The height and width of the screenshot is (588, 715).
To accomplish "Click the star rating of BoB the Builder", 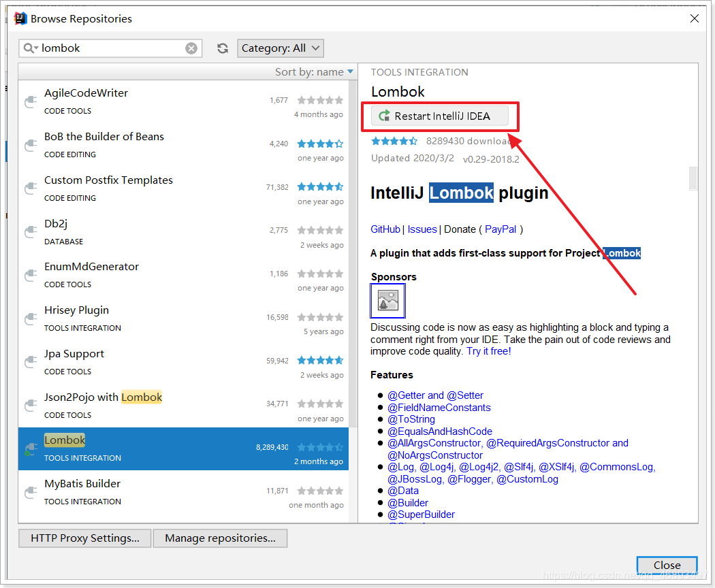I will pyautogui.click(x=320, y=144).
